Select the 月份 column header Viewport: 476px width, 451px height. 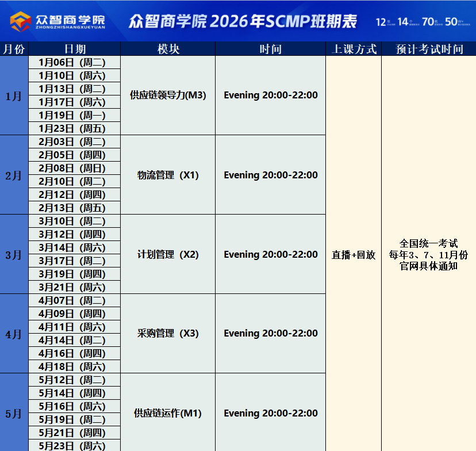pos(14,49)
